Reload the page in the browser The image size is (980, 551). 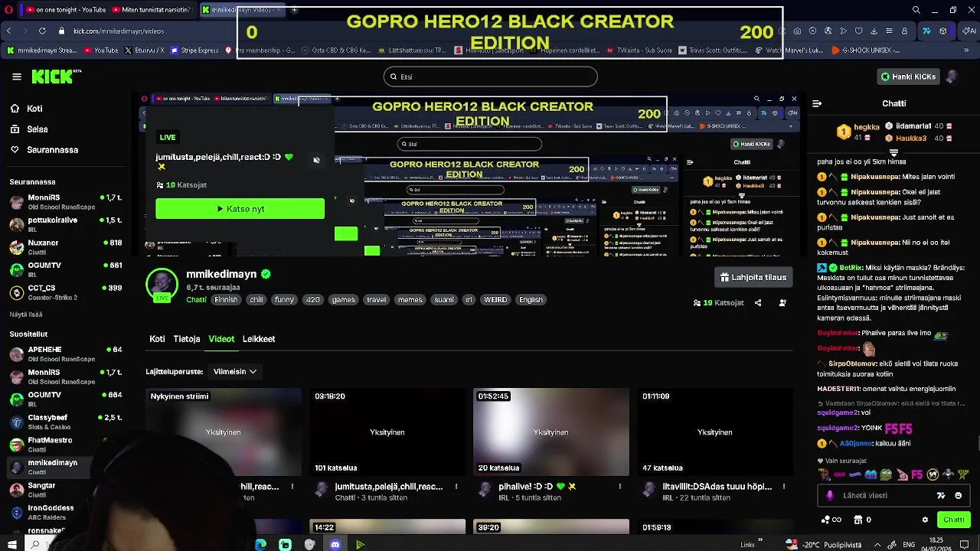[42, 31]
